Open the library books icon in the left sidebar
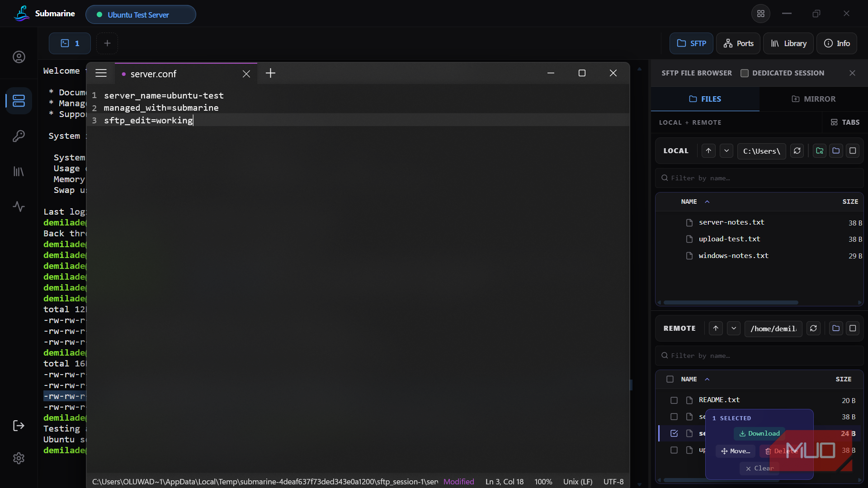Viewport: 868px width, 488px height. click(19, 171)
